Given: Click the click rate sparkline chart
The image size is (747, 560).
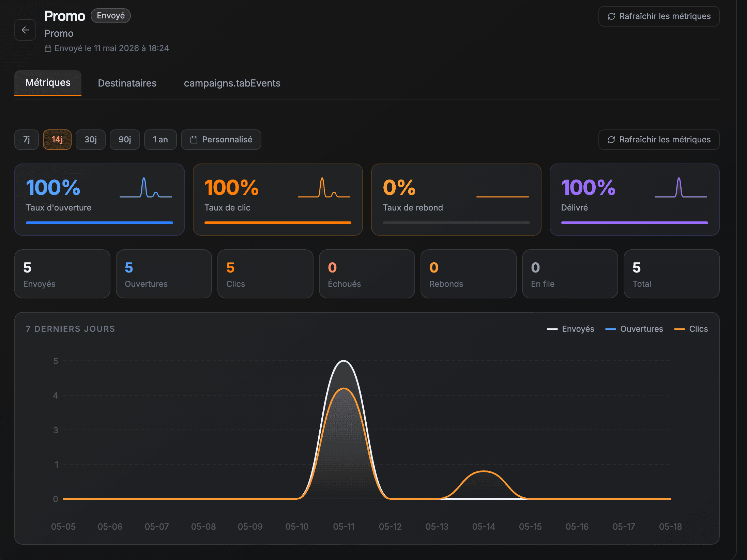Looking at the screenshot, I should (x=324, y=187).
